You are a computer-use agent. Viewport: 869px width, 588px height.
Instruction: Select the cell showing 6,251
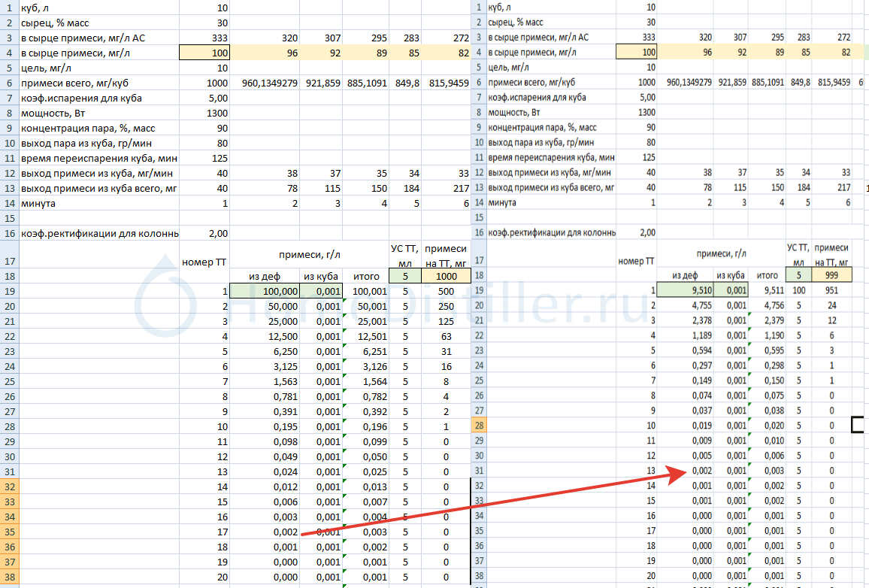pyautogui.click(x=365, y=351)
